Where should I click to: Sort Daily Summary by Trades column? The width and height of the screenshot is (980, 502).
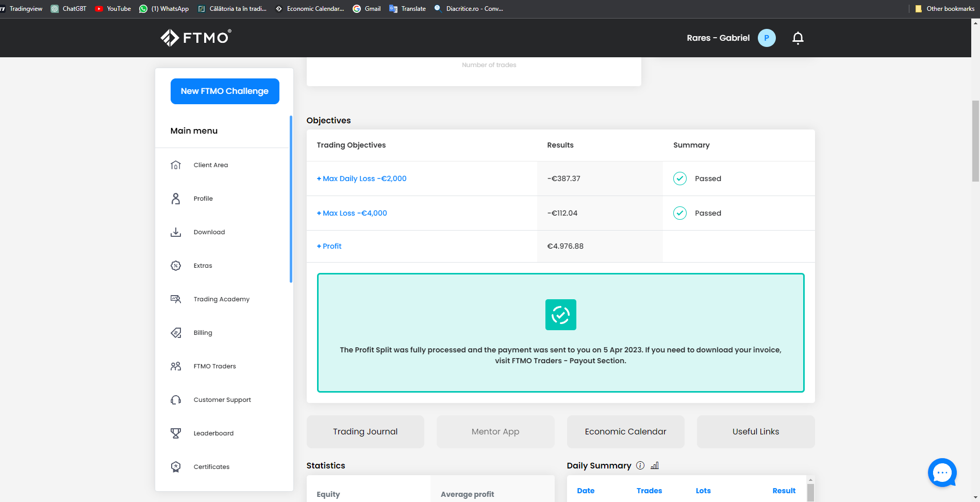click(x=649, y=491)
